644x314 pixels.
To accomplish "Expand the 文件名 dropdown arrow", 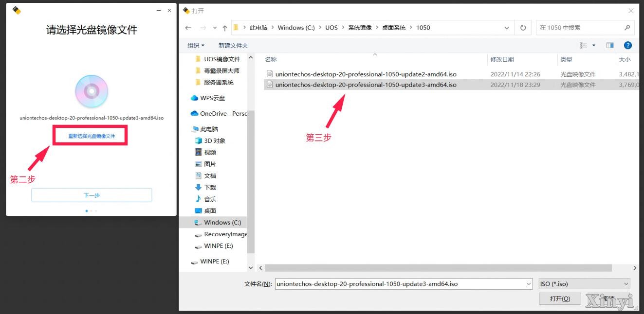I will 529,284.
